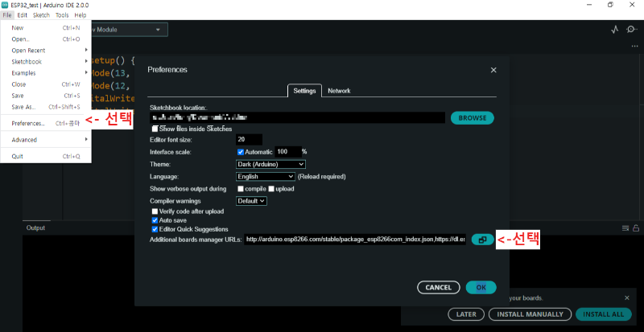Click the output panel clear lines icon
This screenshot has width=644, height=332.
click(625, 228)
